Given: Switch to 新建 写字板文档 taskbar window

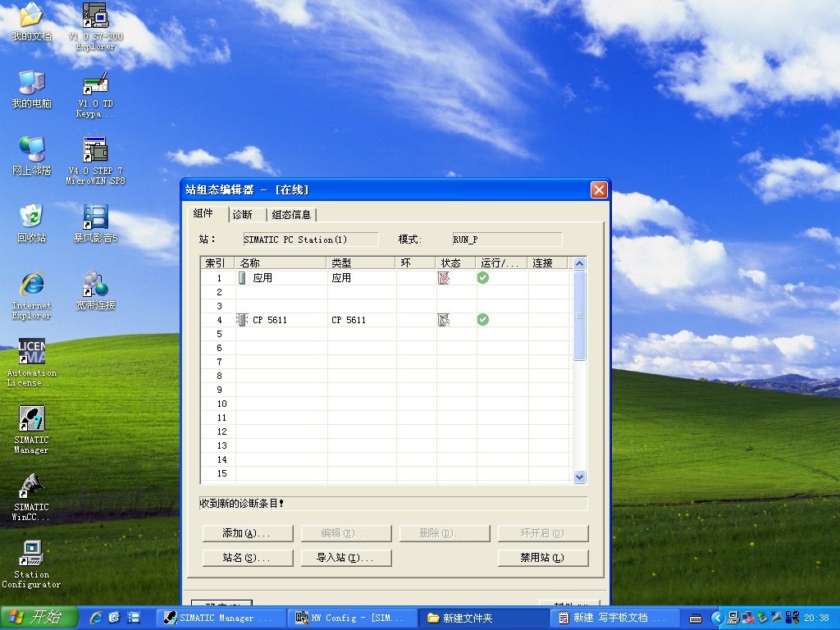Looking at the screenshot, I should [614, 619].
